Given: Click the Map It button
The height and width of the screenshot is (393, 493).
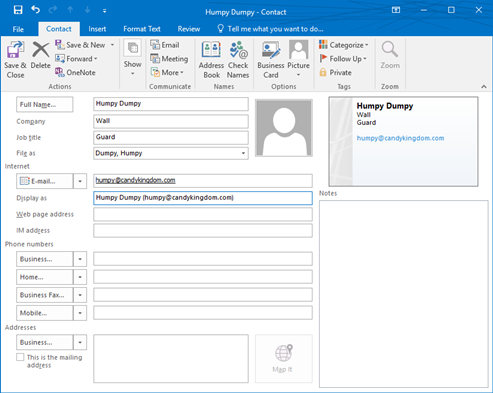Looking at the screenshot, I should pyautogui.click(x=284, y=358).
